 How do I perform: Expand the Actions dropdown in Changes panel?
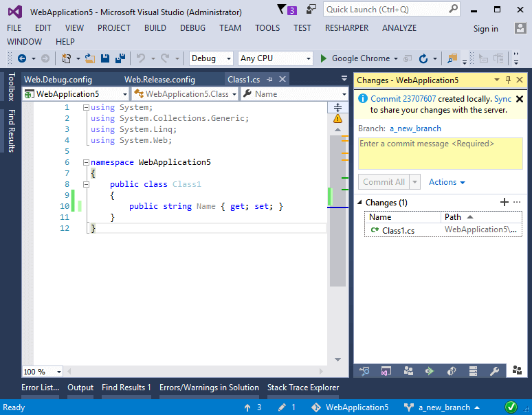coord(447,182)
